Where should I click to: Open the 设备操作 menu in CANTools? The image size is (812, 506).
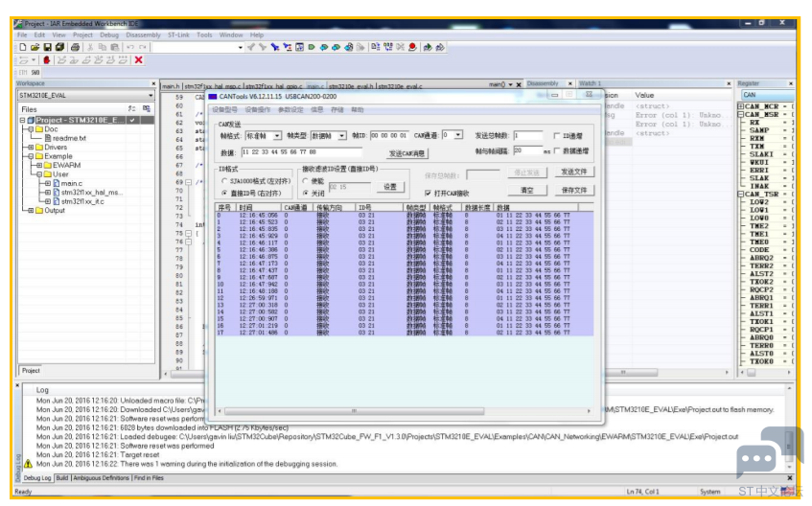tap(257, 110)
